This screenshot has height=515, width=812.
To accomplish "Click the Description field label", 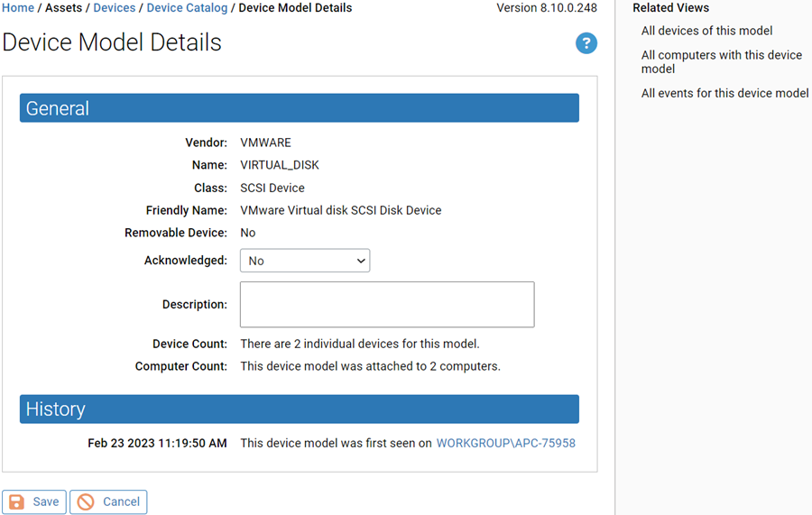I will coord(195,304).
